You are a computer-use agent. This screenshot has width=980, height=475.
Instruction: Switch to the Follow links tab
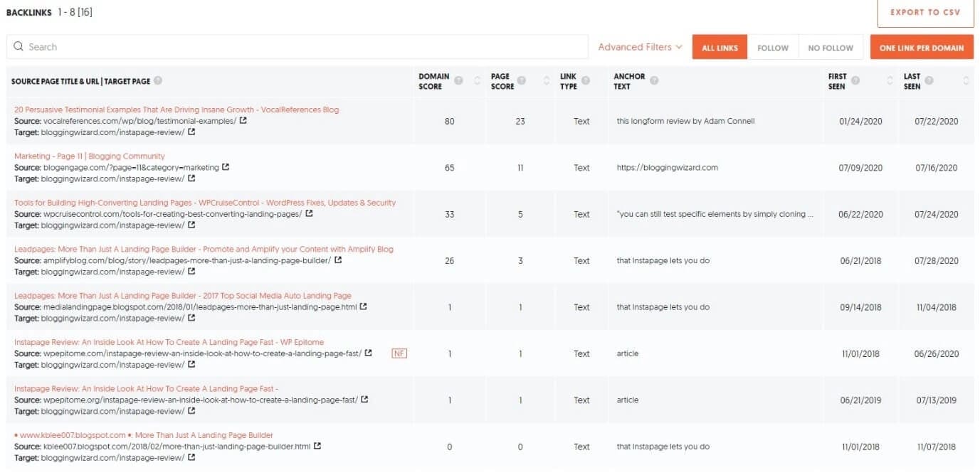coord(773,48)
